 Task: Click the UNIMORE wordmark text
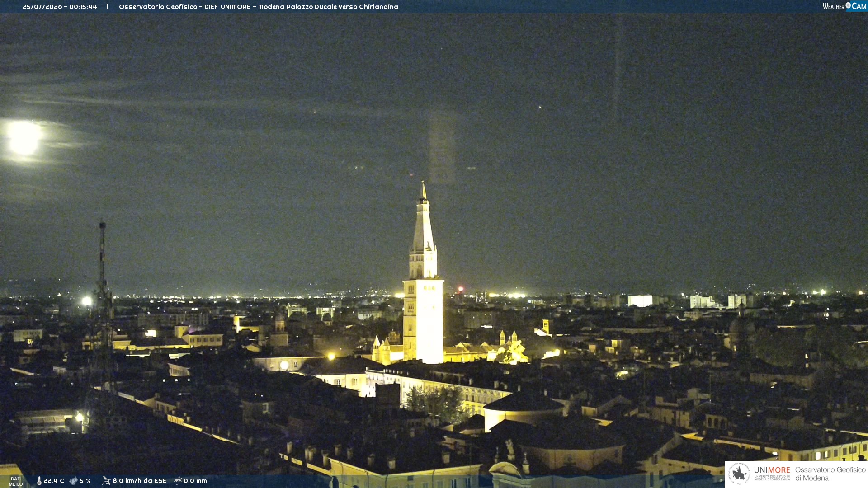(772, 470)
